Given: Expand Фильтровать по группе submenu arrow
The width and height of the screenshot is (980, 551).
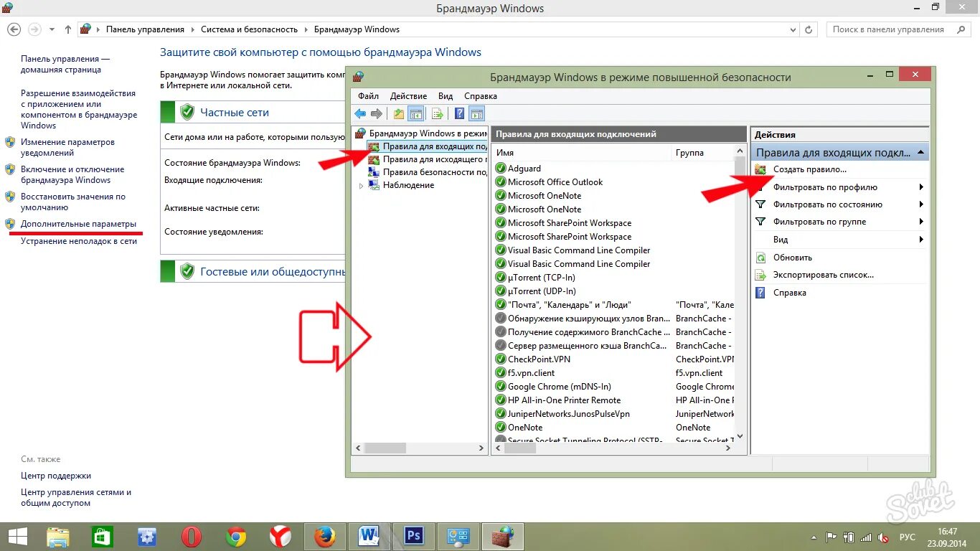Looking at the screenshot, I should pyautogui.click(x=920, y=222).
